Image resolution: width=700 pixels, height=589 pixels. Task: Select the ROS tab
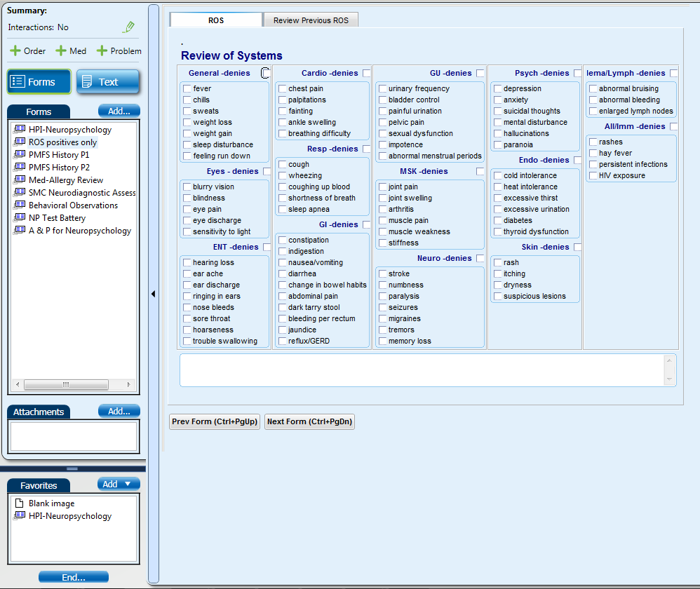pyautogui.click(x=216, y=20)
